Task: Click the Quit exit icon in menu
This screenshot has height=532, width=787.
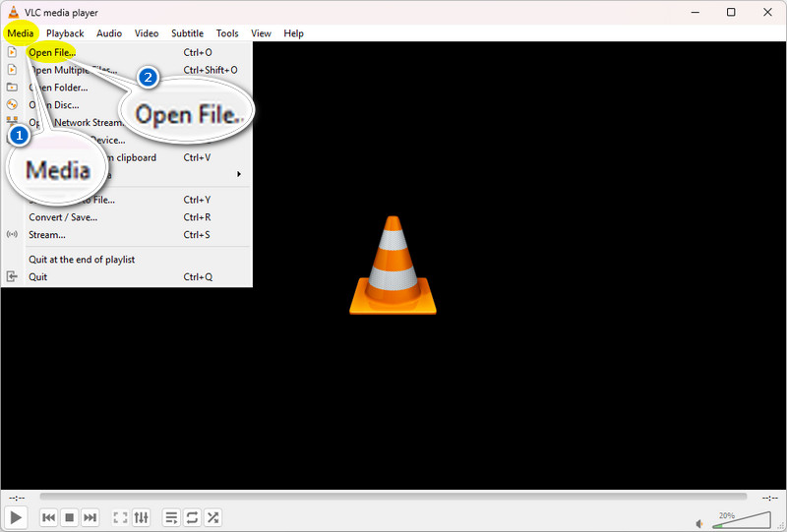Action: point(12,276)
